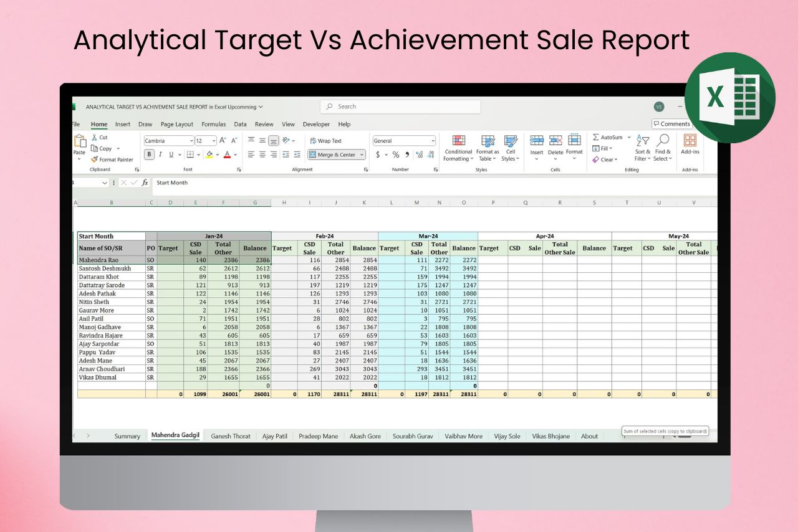Open Cell Styles gallery
The width and height of the screenshot is (798, 532).
[x=511, y=148]
